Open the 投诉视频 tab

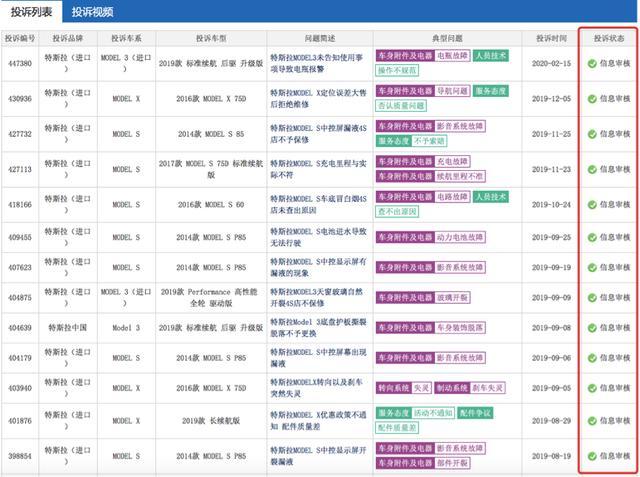pos(92,12)
